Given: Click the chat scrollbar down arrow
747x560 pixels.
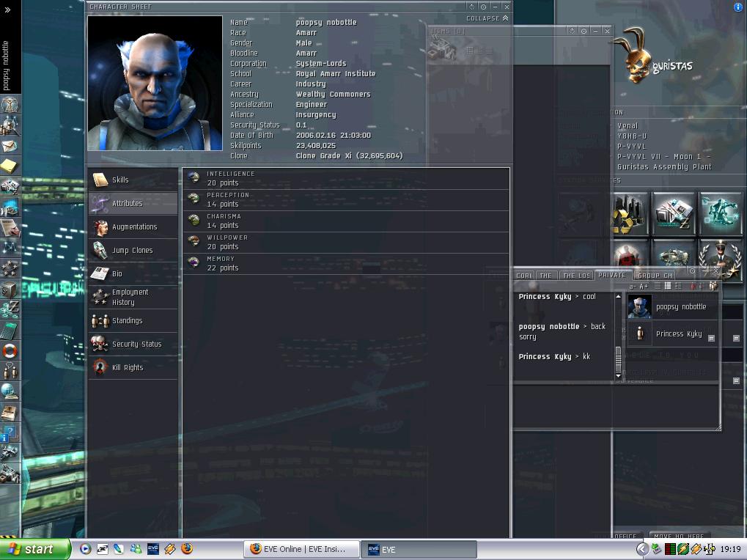Looking at the screenshot, I should (x=618, y=376).
